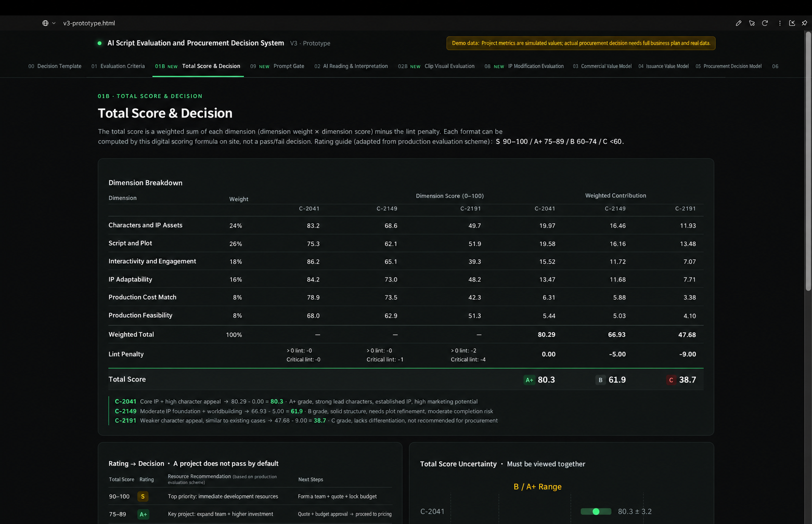The image size is (812, 524).
Task: Click the C grade badge beside 38.7
Action: click(671, 380)
